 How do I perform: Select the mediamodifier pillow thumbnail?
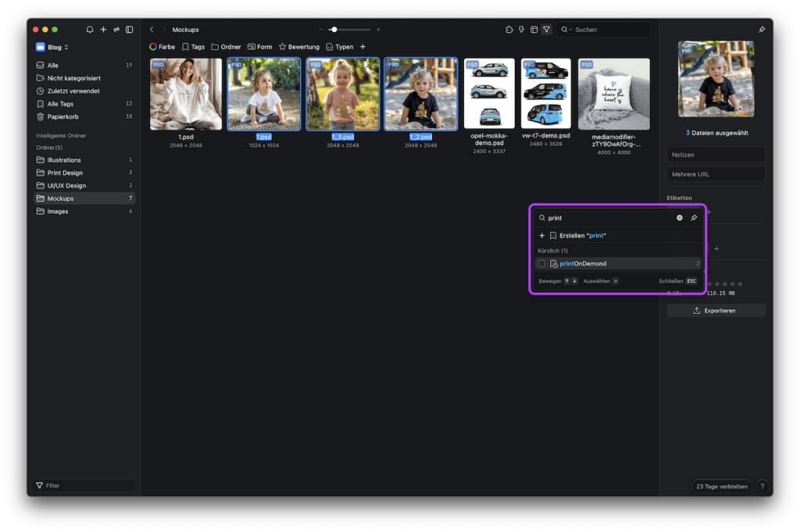tap(614, 94)
